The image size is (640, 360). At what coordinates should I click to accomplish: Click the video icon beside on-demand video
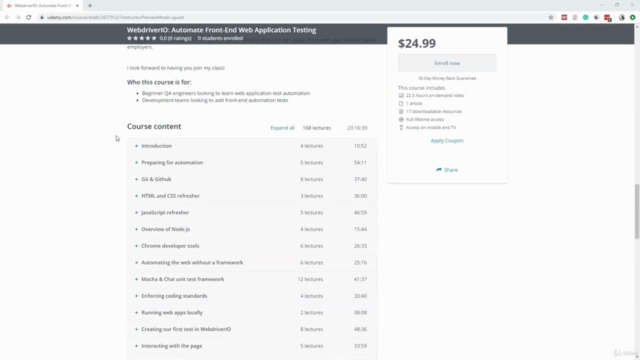[x=401, y=96]
